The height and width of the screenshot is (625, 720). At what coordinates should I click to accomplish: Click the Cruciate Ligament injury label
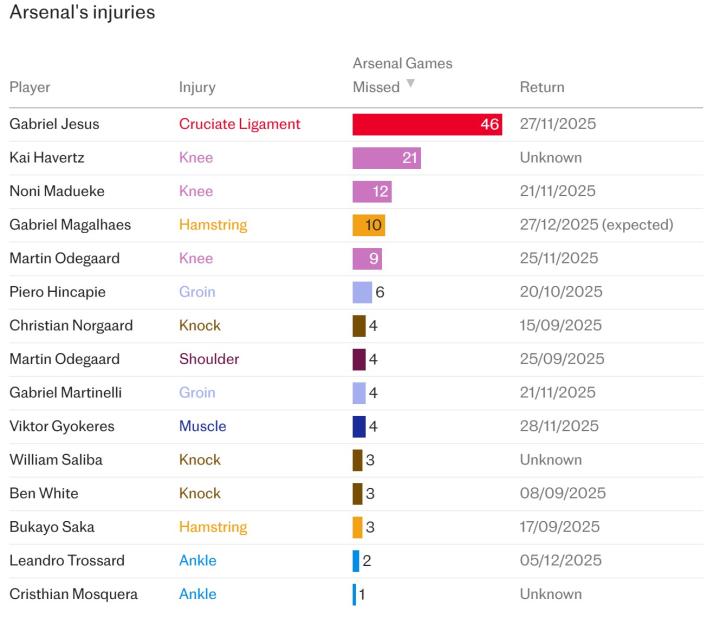pyautogui.click(x=240, y=124)
